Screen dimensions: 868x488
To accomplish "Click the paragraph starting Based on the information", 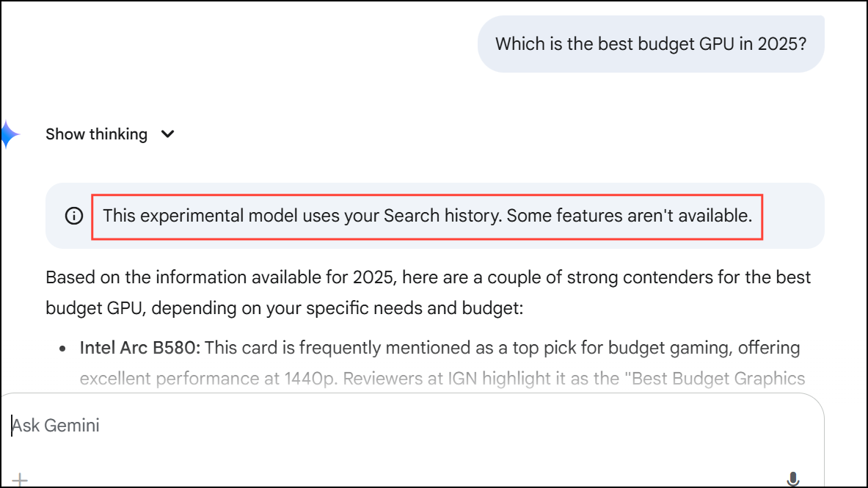I will 428,293.
